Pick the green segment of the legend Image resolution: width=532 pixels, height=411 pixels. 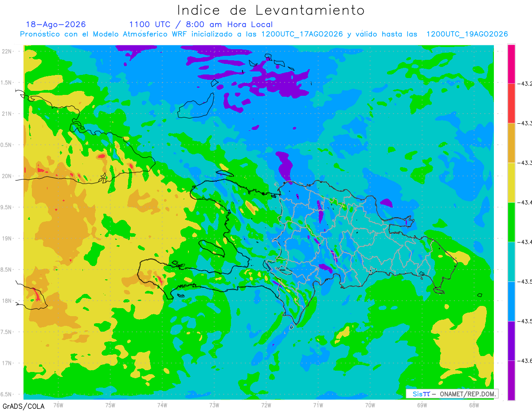pyautogui.click(x=511, y=222)
